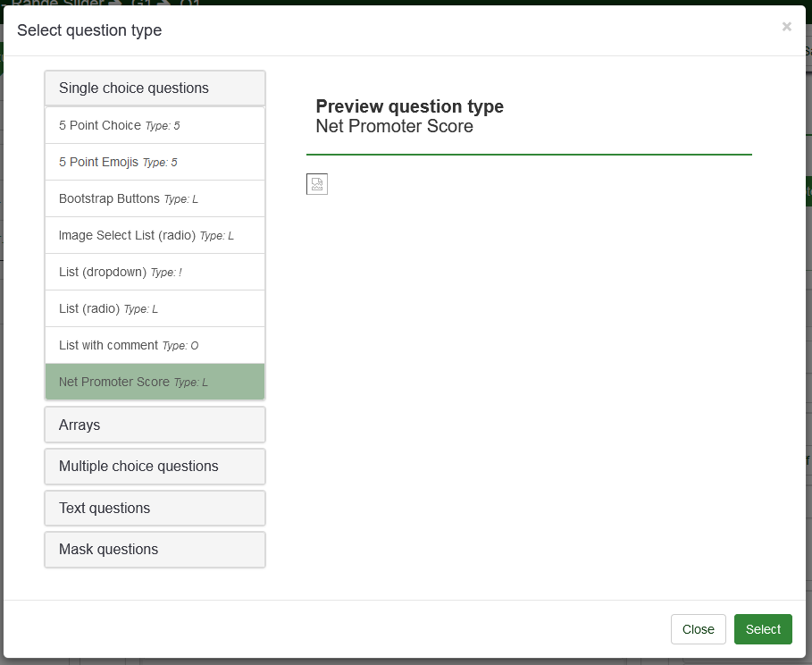Click the Net Promoter Score preview subtitle

(394, 126)
